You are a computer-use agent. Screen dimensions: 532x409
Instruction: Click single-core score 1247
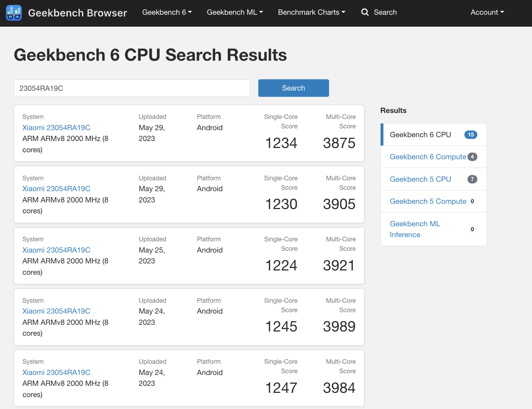[x=281, y=388]
